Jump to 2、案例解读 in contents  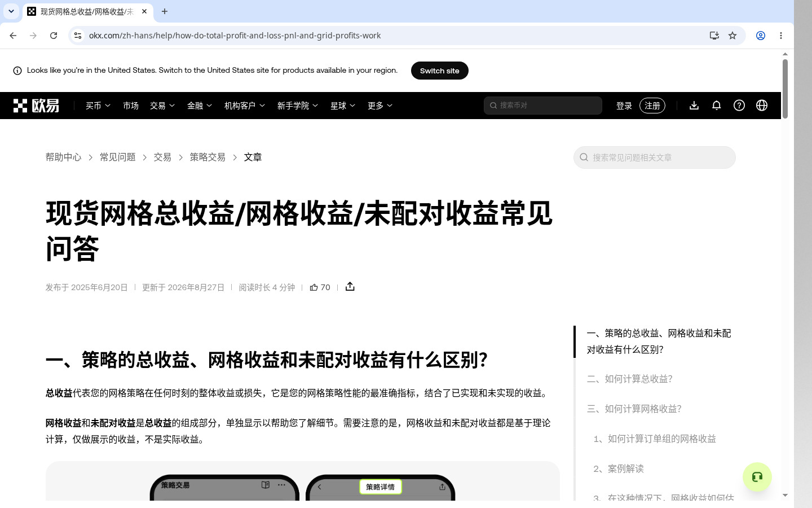(619, 468)
